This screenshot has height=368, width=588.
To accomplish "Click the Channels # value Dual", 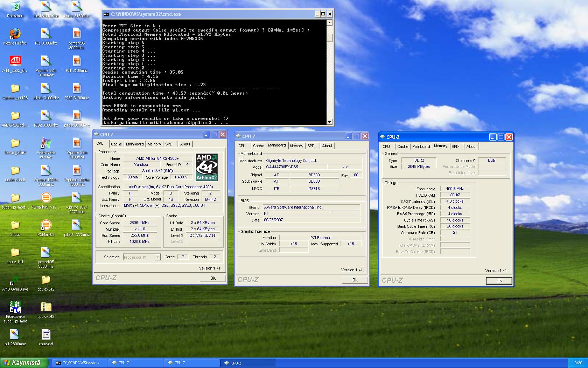I will (x=492, y=160).
